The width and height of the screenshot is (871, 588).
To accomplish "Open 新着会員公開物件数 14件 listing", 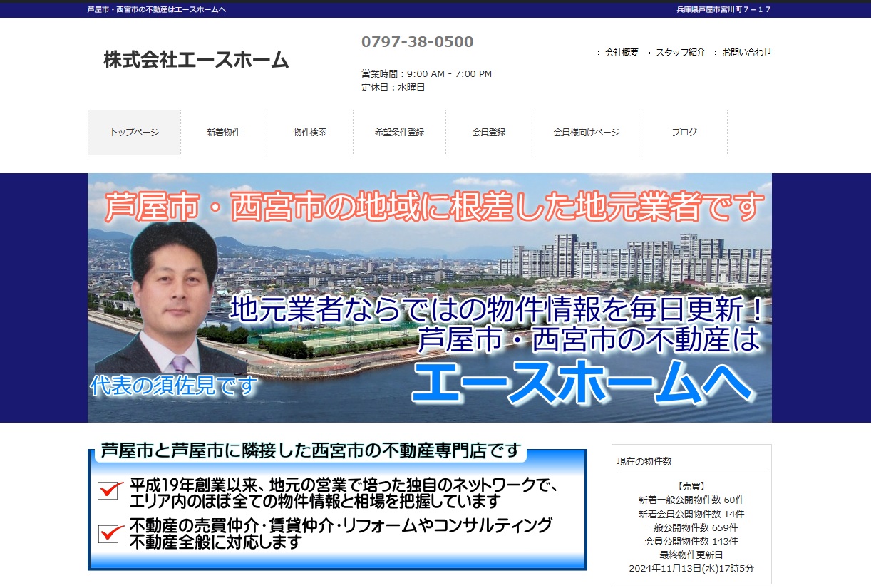I will pyautogui.click(x=691, y=514).
